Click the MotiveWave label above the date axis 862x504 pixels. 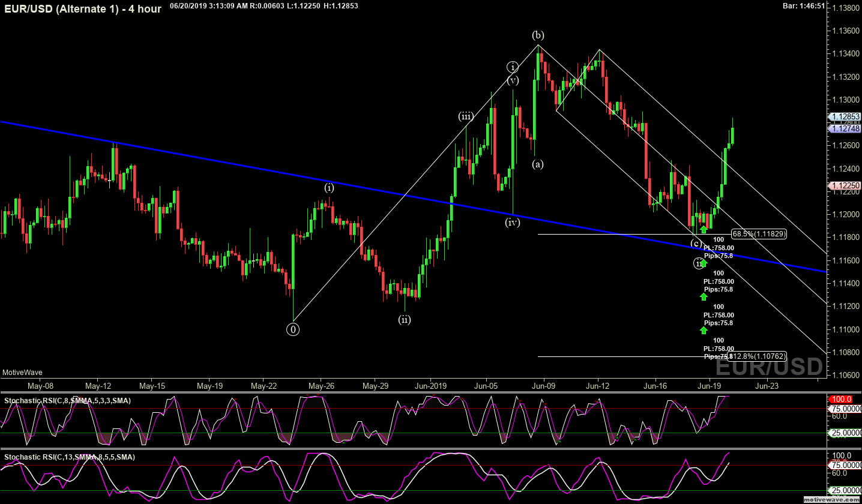pos(22,373)
